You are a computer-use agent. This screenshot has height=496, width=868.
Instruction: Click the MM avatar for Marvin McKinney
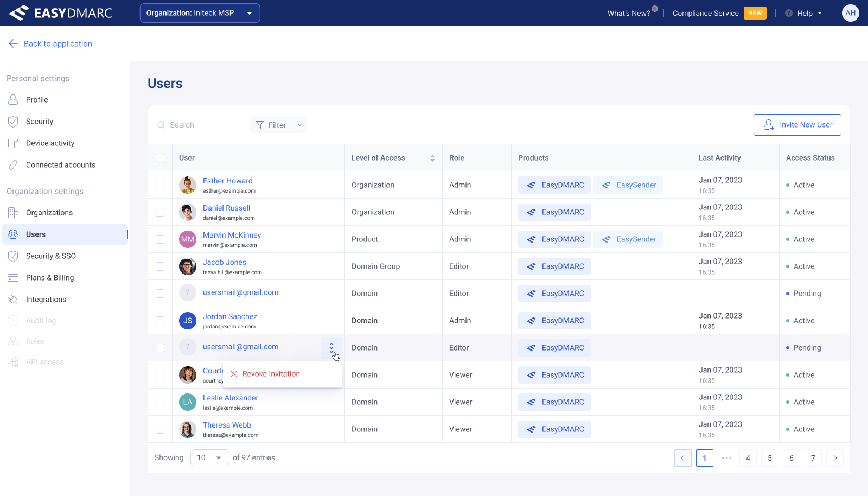tap(188, 239)
